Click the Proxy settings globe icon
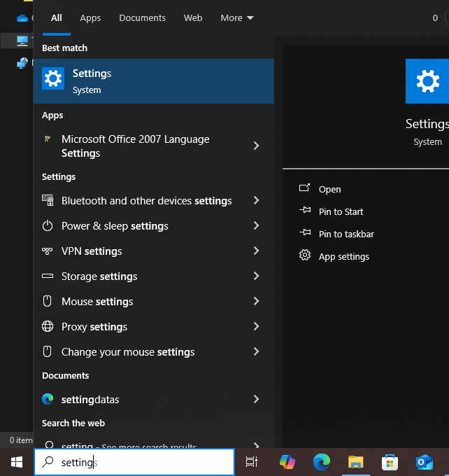 [x=48, y=326]
